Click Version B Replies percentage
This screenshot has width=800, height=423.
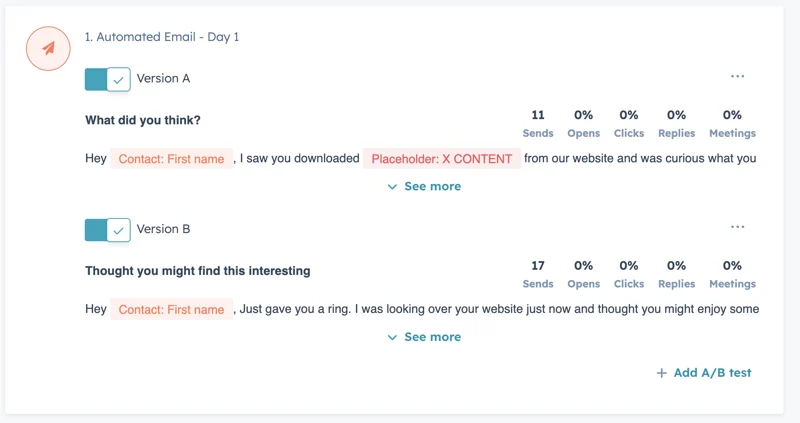tap(677, 266)
